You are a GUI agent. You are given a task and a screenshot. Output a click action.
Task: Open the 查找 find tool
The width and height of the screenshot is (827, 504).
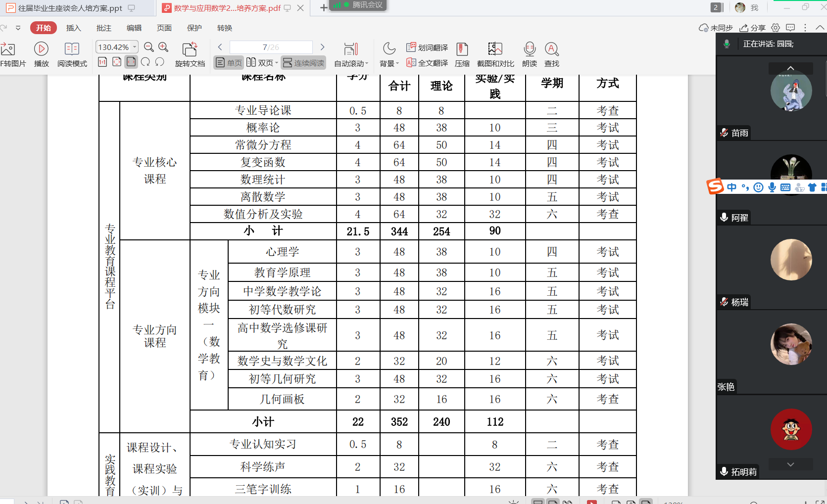pyautogui.click(x=552, y=54)
